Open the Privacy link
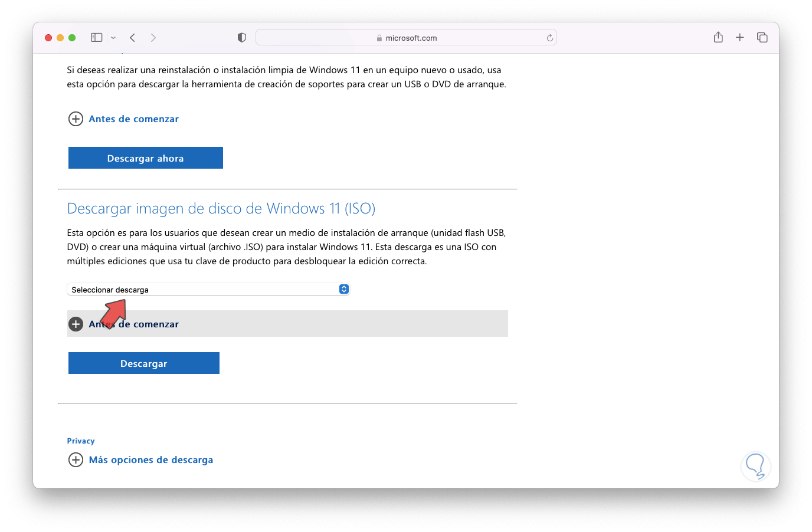812x532 pixels. (81, 441)
